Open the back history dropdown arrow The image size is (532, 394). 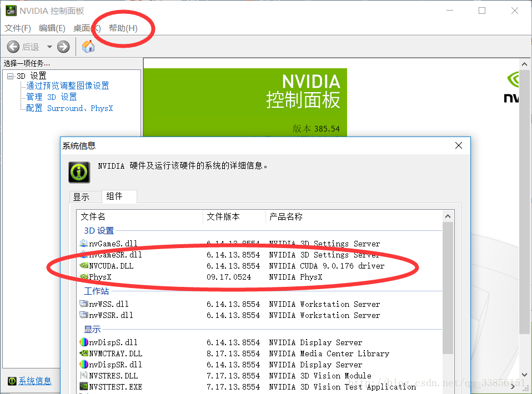tap(49, 47)
